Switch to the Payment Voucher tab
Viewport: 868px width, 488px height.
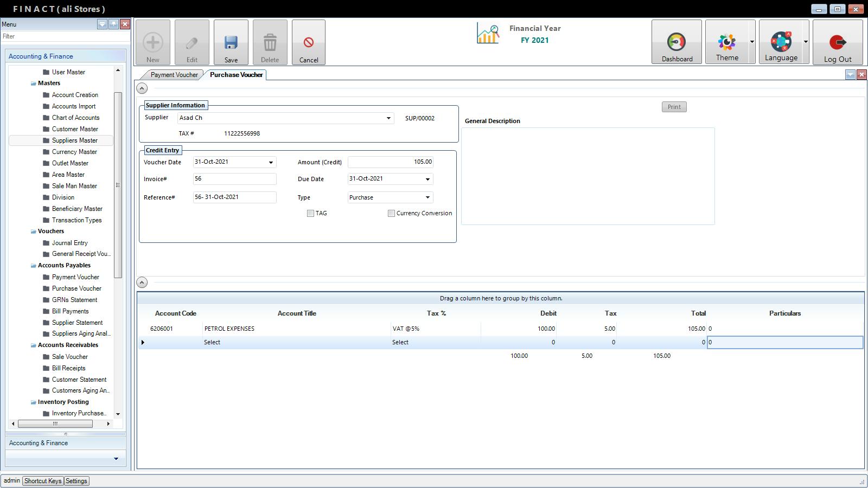(174, 75)
